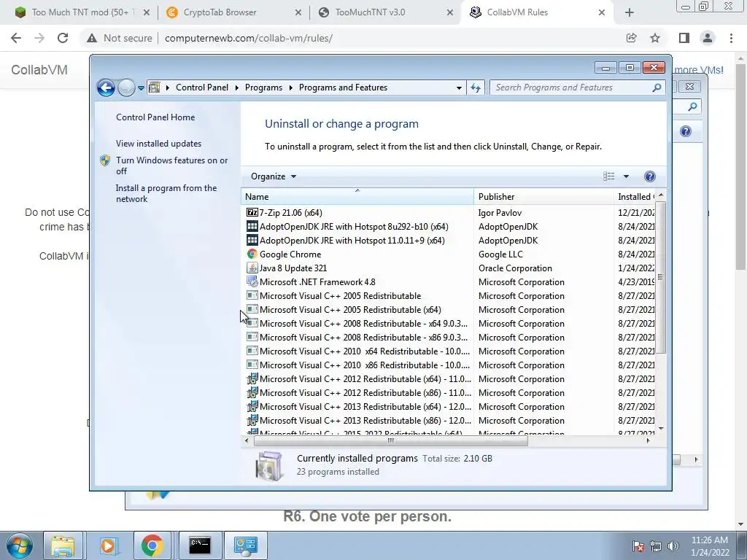
Task: Click the magnifier icon in search box
Action: tap(657, 87)
